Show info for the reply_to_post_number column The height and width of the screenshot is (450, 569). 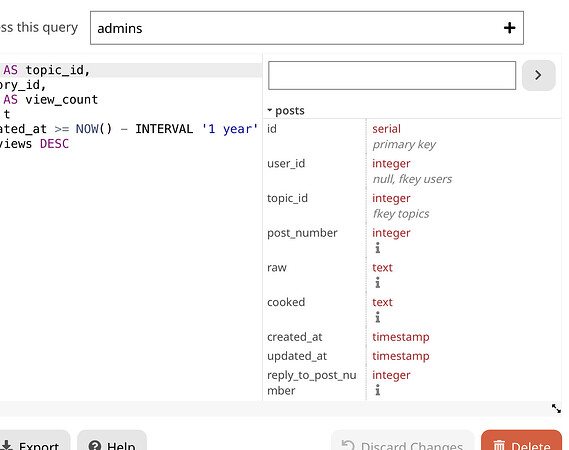point(377,390)
